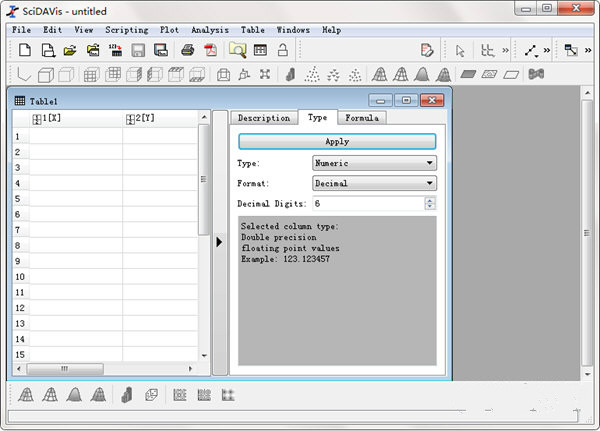
Task: Click the Print icon in the toolbar
Action: click(x=187, y=50)
